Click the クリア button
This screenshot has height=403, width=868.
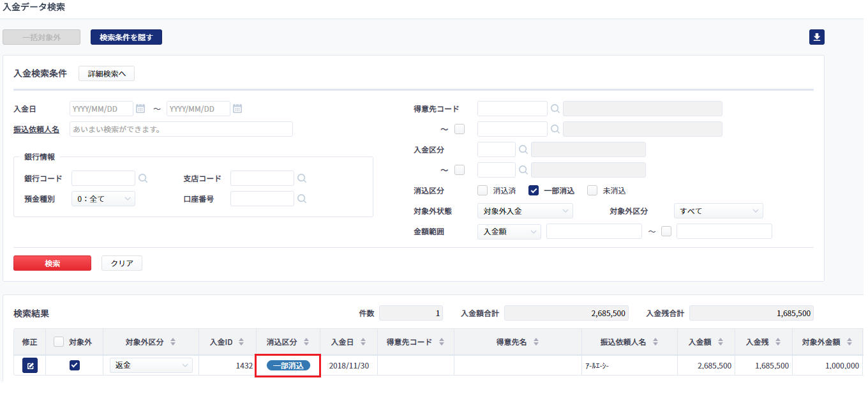[122, 263]
